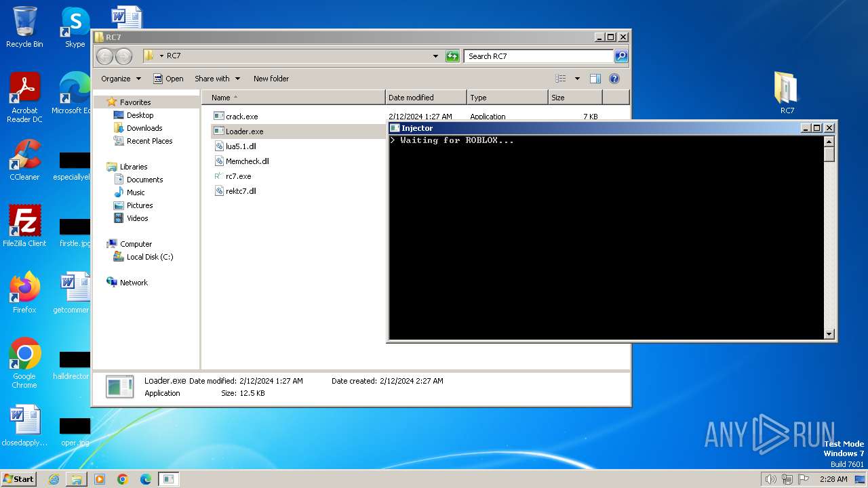Image resolution: width=868 pixels, height=488 pixels.
Task: Open Acrobat Reader DC desktop shortcut
Action: point(24,98)
